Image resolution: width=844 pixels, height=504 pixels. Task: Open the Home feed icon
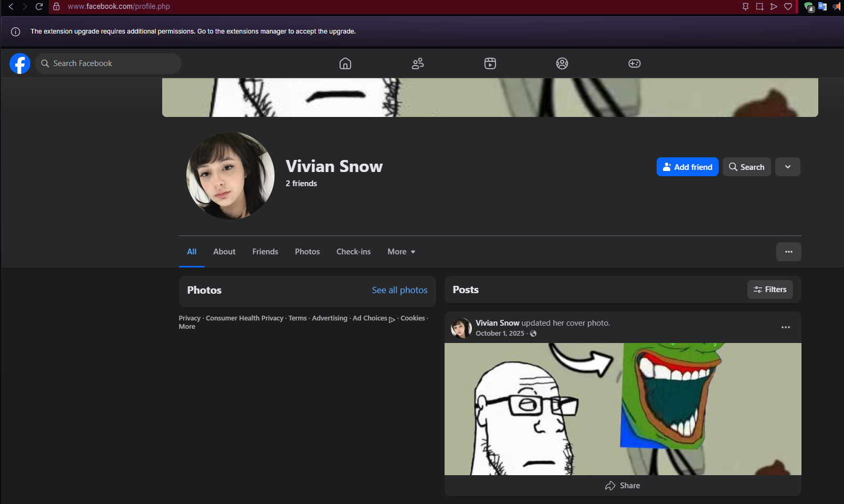pyautogui.click(x=345, y=63)
